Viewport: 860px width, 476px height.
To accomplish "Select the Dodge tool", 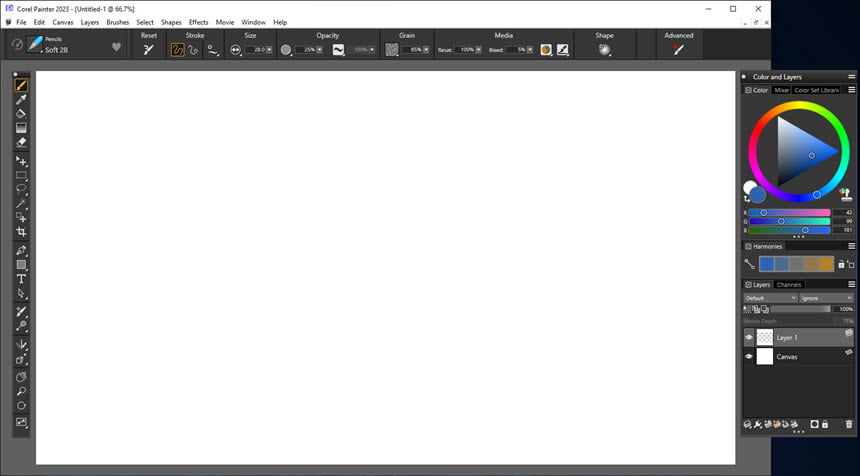I will tap(21, 326).
